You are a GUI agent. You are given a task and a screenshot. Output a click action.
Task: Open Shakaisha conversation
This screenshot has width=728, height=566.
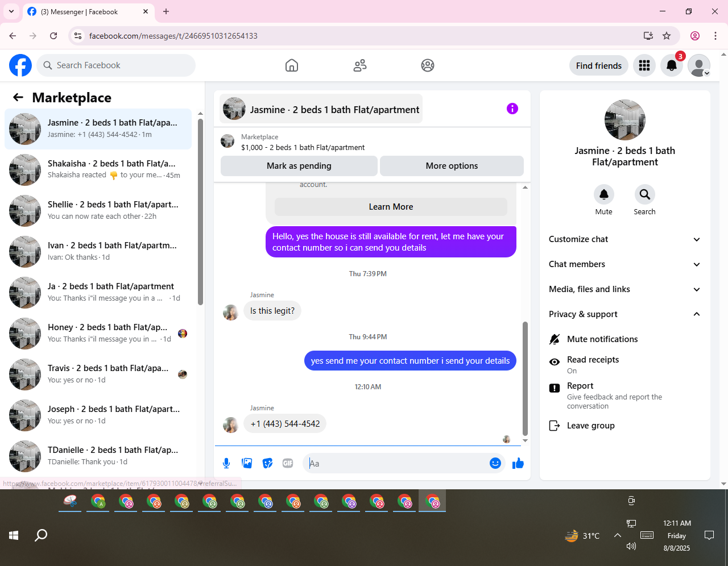click(98, 170)
